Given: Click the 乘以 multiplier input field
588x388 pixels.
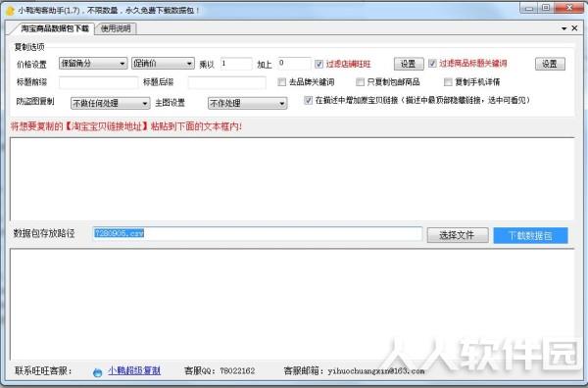Looking at the screenshot, I should [x=236, y=64].
